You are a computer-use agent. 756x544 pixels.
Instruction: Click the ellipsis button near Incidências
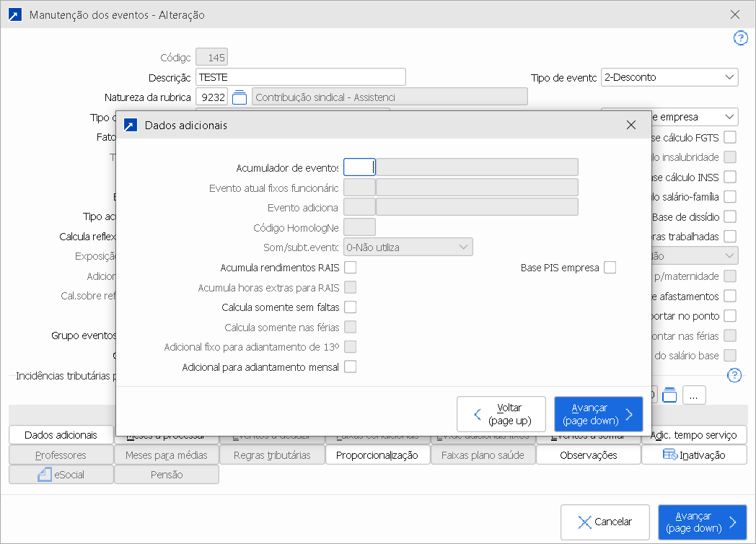[694, 395]
